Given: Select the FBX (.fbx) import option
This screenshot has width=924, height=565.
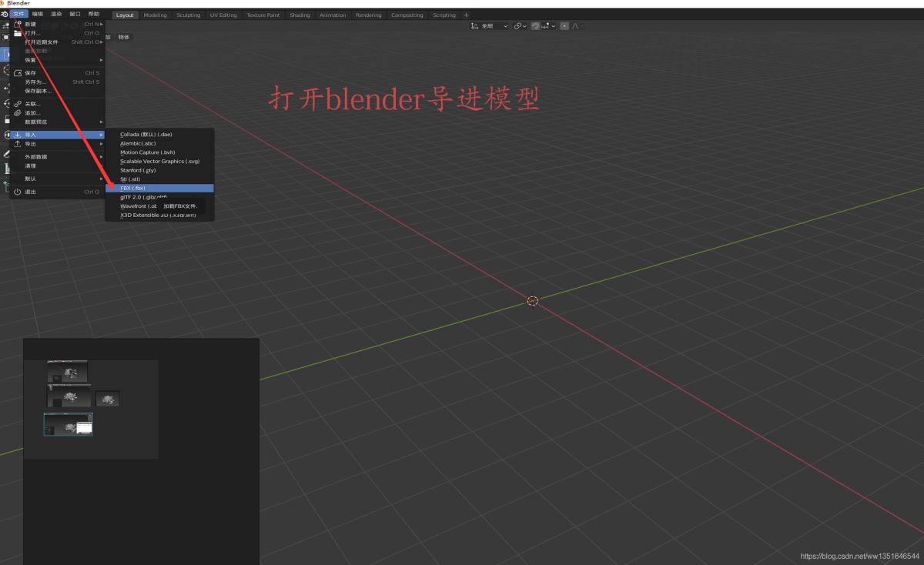Looking at the screenshot, I should (158, 188).
